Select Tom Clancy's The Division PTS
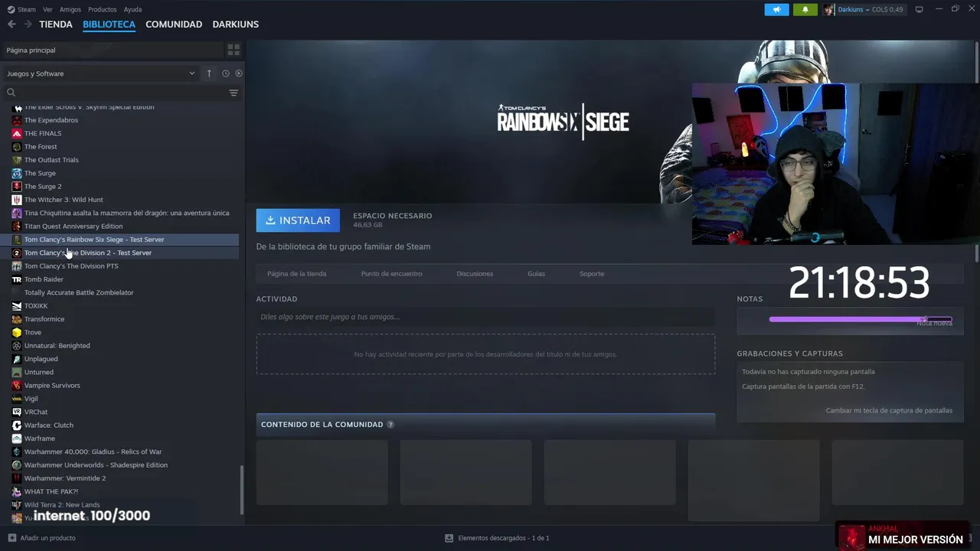Viewport: 980px width, 551px height. [x=71, y=266]
